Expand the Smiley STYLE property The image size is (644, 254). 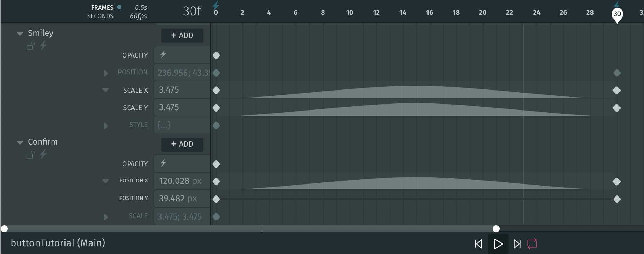coord(106,126)
